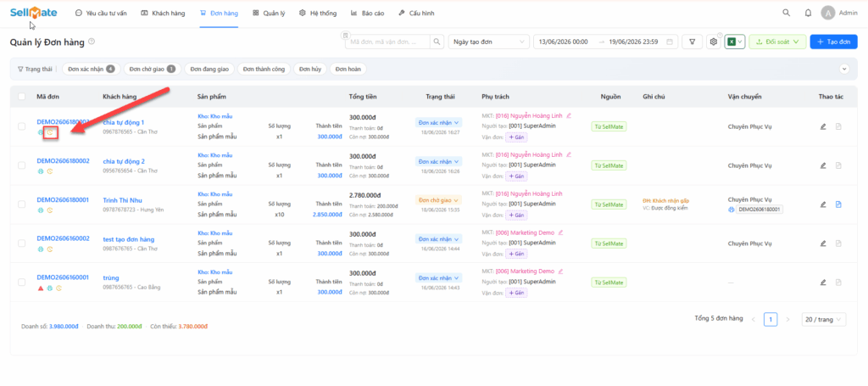Screen dimensions: 868x386
Task: Open Quản lý menu
Action: point(269,13)
